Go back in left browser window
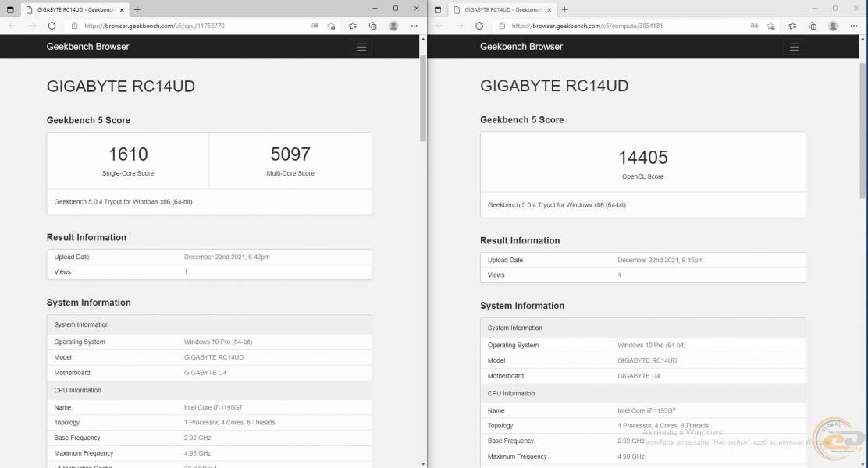Viewport: 868px width, 468px height. [x=12, y=26]
